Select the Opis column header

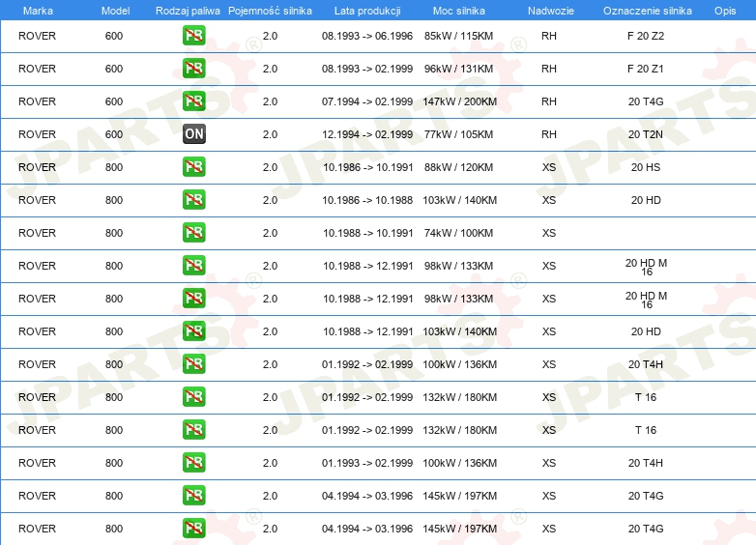pos(725,11)
